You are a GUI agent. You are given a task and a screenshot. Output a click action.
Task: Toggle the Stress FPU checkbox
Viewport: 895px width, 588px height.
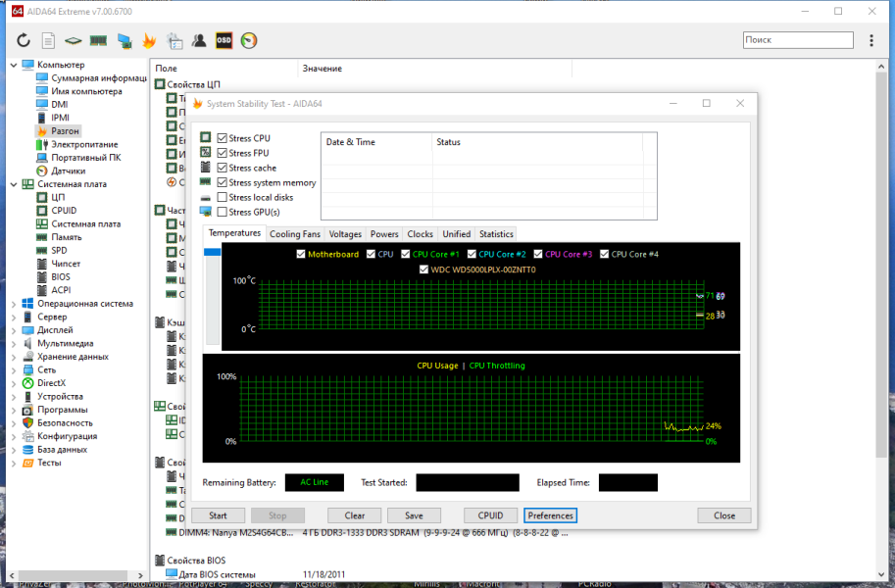click(223, 153)
